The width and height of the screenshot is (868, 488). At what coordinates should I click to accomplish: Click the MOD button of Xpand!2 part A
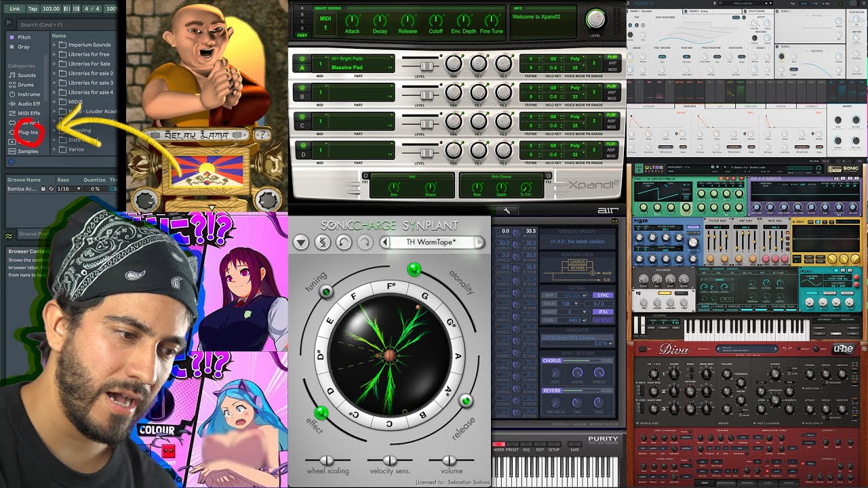coord(612,70)
